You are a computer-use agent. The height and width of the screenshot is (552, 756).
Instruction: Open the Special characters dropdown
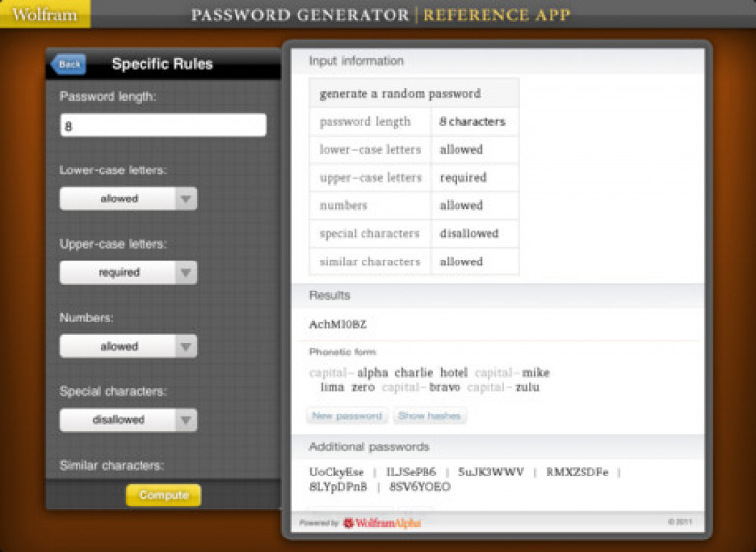click(x=128, y=420)
